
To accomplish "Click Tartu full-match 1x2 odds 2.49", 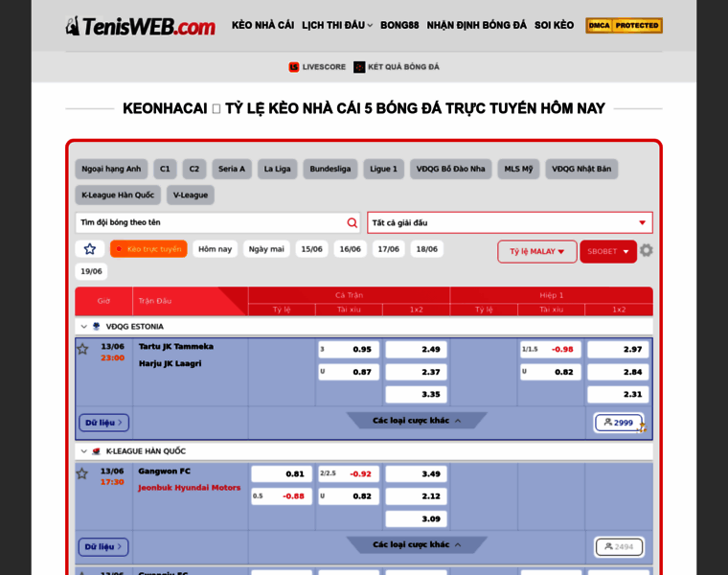I will 416,349.
